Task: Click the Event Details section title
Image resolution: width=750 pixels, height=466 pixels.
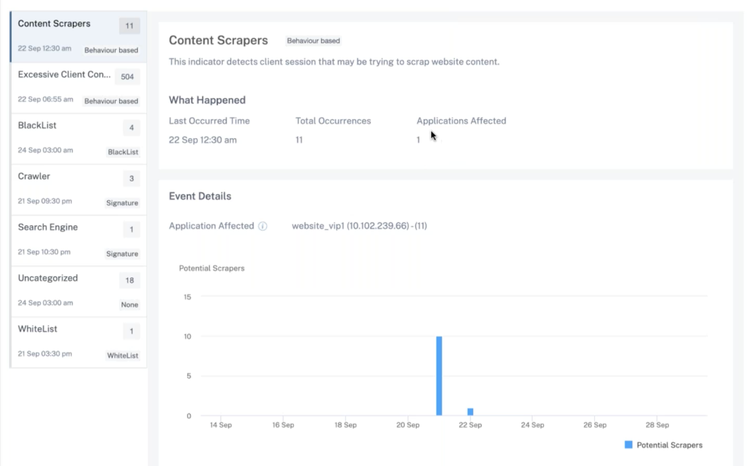Action: tap(200, 196)
